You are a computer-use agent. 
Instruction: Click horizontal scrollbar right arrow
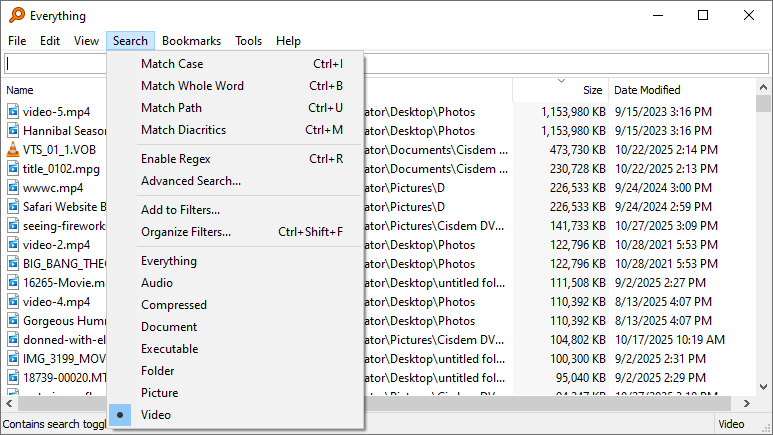747,403
